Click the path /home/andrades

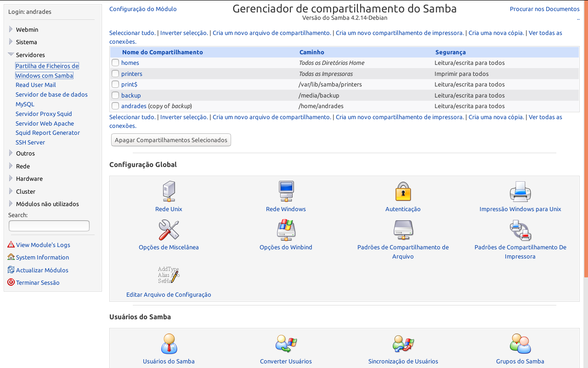(321, 106)
